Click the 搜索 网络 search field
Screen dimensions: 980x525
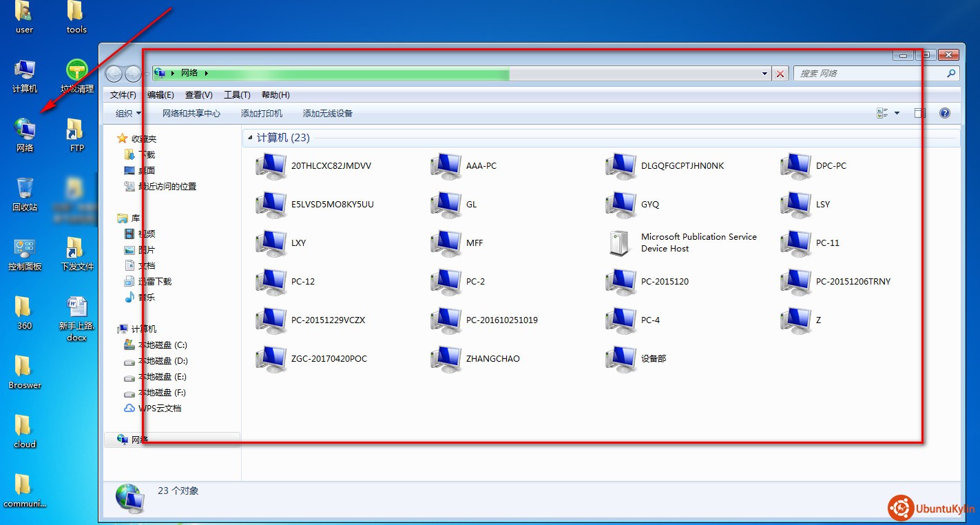point(869,74)
